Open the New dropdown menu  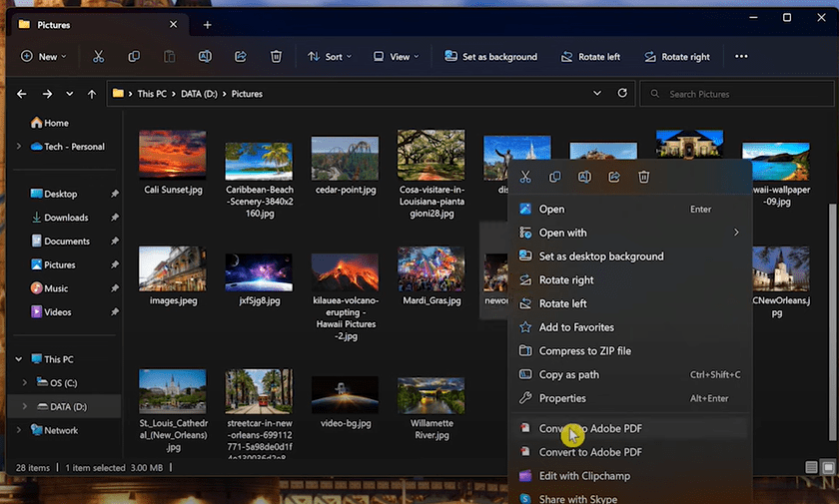click(x=44, y=56)
